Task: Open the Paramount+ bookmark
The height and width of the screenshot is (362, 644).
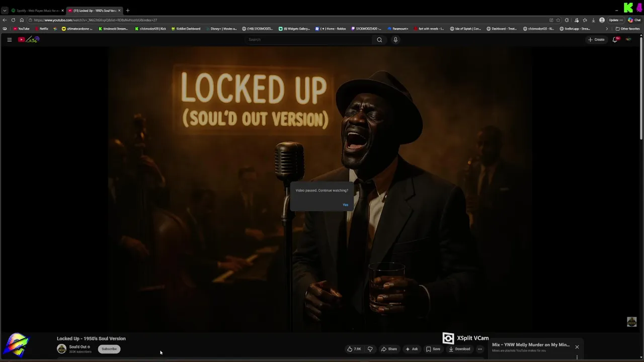Action: 398,29
